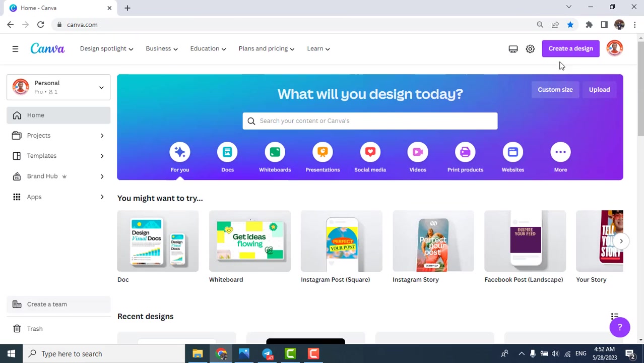Choose the Videos design icon

417,152
